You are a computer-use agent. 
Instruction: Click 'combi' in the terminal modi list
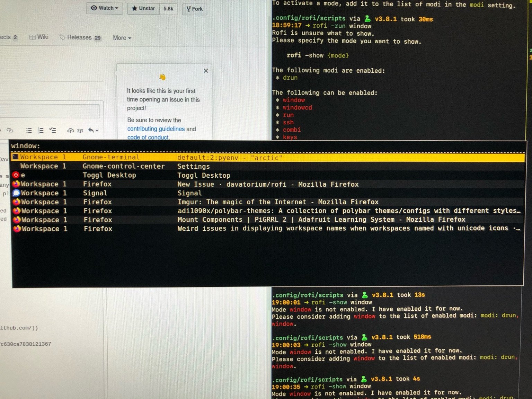[292, 130]
